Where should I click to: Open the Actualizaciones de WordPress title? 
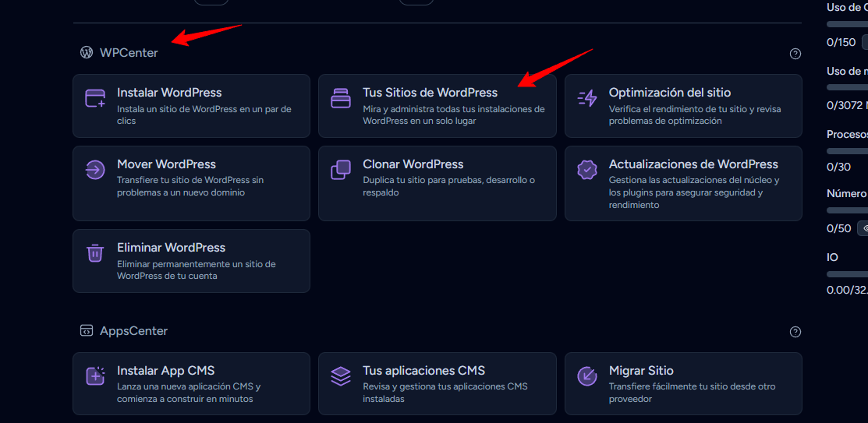(693, 164)
